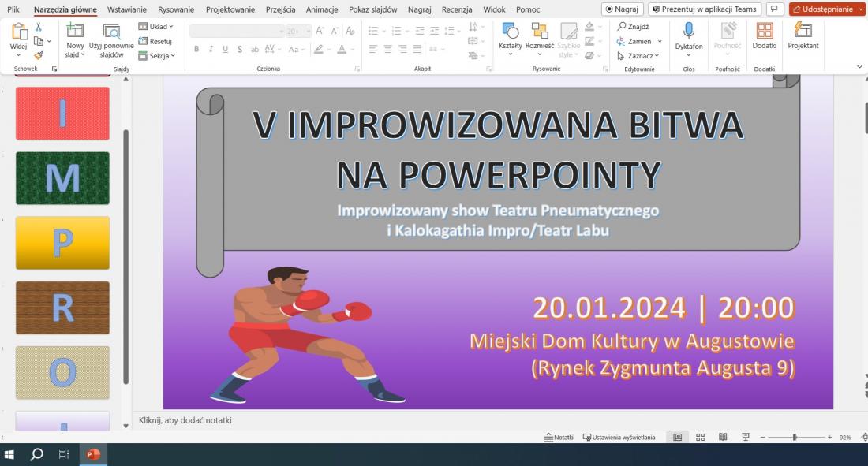Toggle text shadow S button
The image size is (868, 466).
click(239, 49)
